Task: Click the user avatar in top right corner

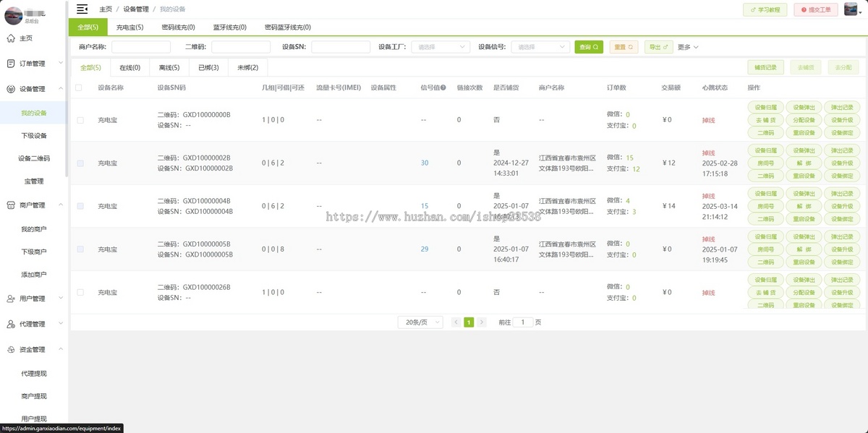Action: click(850, 9)
